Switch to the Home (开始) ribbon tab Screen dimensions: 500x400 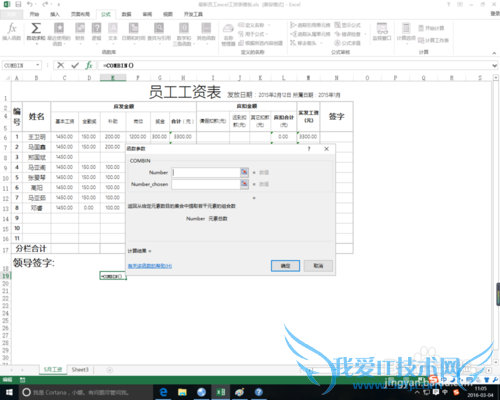[x=34, y=14]
